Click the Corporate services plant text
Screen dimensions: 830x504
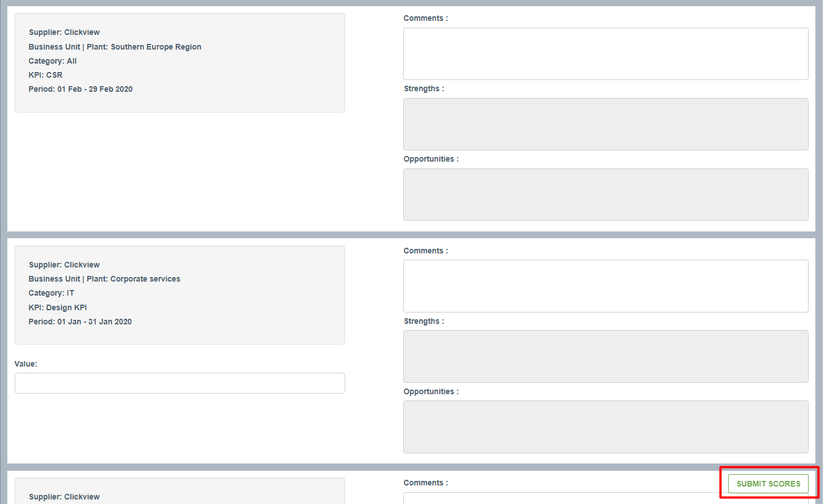pos(145,279)
